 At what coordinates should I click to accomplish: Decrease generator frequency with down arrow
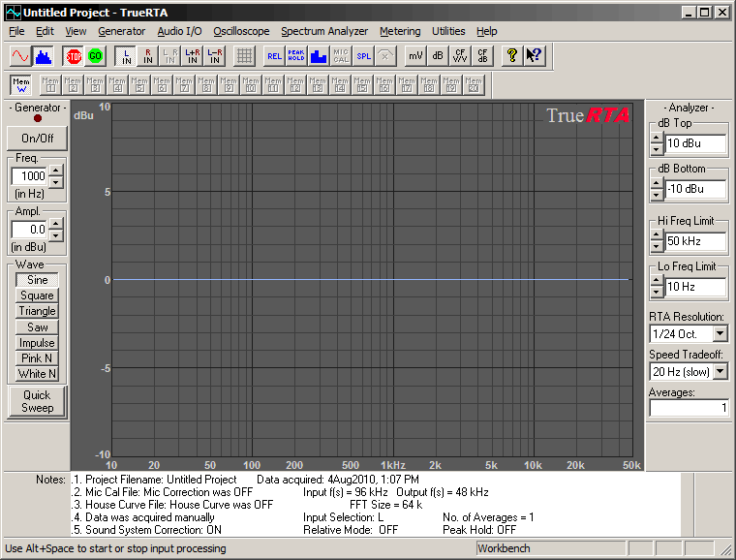click(x=55, y=182)
